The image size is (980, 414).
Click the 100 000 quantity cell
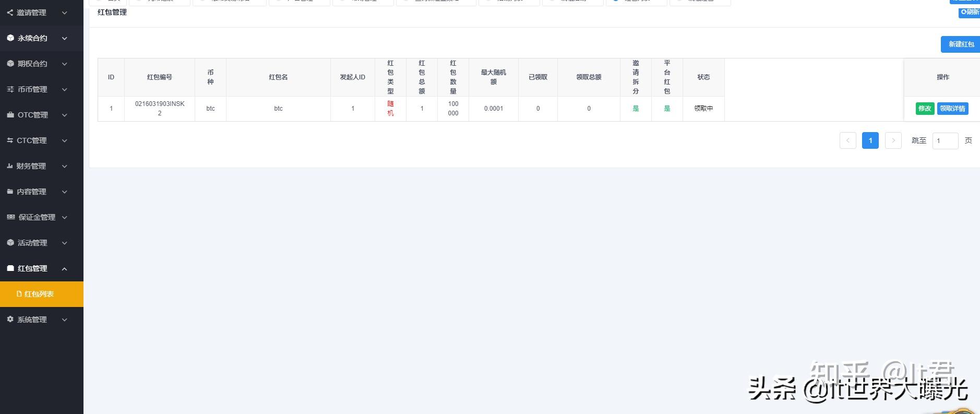point(453,109)
